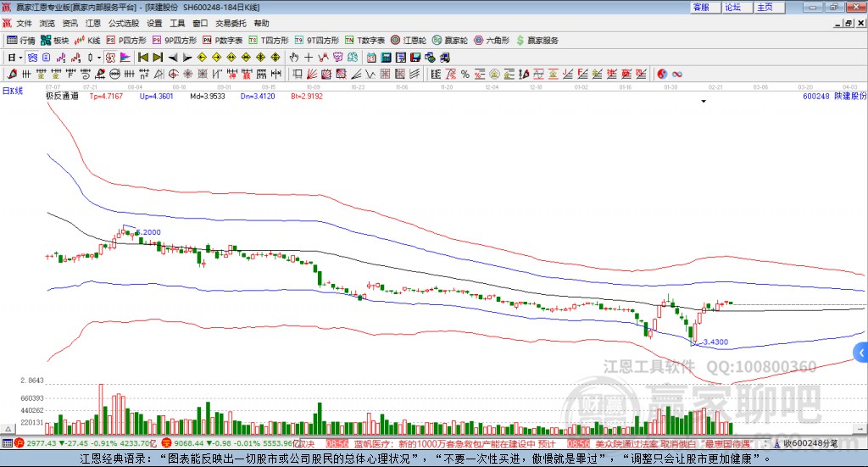The width and height of the screenshot is (868, 467).
Task: Open the 公式选股 menu
Action: [x=124, y=23]
